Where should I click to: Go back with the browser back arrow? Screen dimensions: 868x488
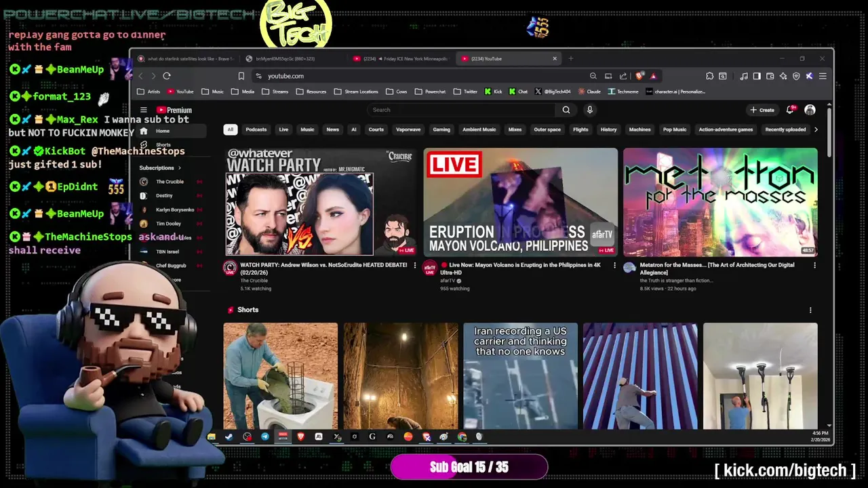[141, 76]
